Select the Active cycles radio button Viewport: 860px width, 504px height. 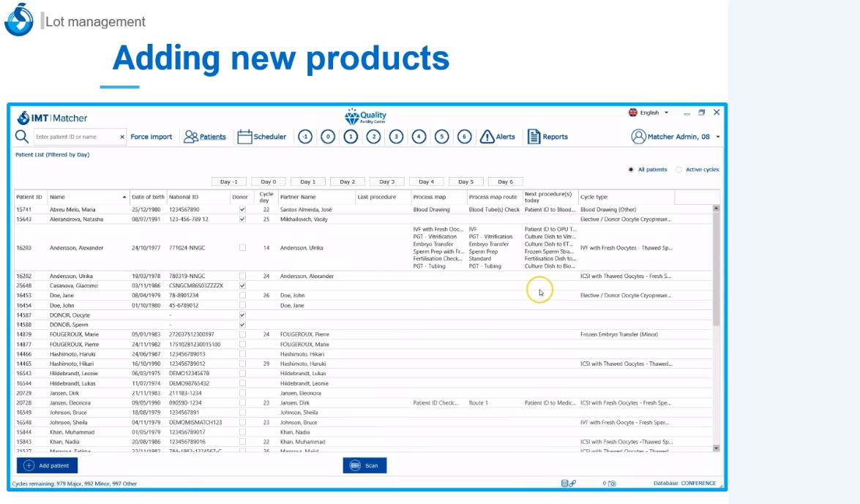(679, 170)
